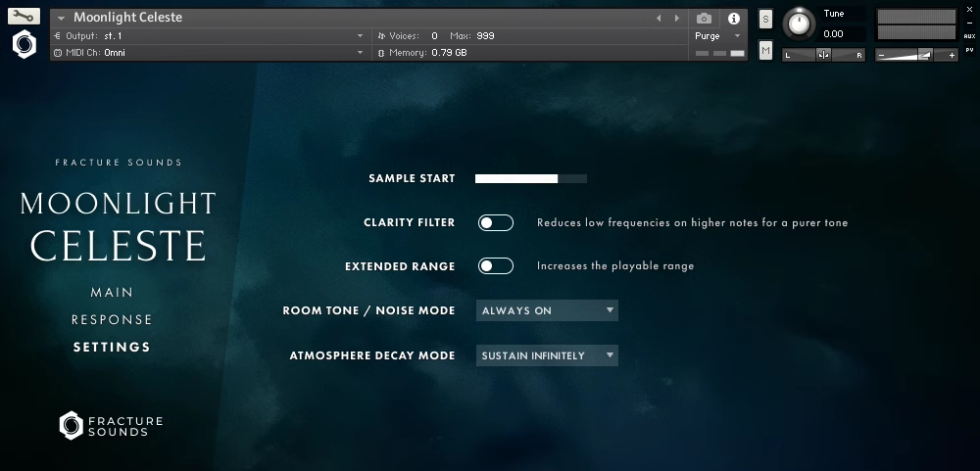The height and width of the screenshot is (471, 980).
Task: Click the Output icon in header
Action: click(58, 36)
